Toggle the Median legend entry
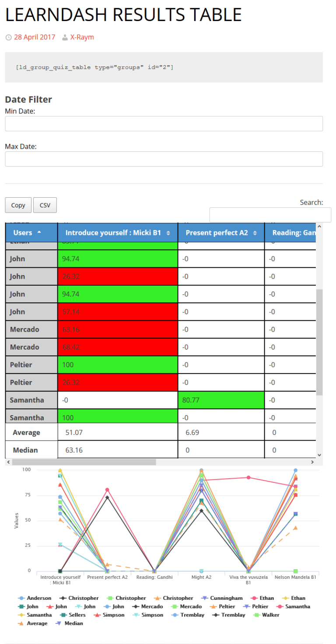This screenshot has height=644, width=336. tap(69, 623)
